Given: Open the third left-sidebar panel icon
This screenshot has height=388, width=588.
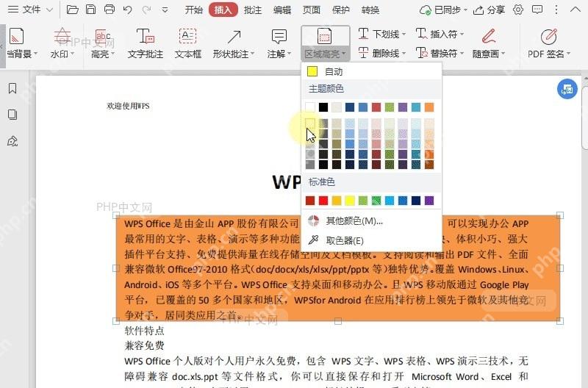Looking at the screenshot, I should coord(12,141).
